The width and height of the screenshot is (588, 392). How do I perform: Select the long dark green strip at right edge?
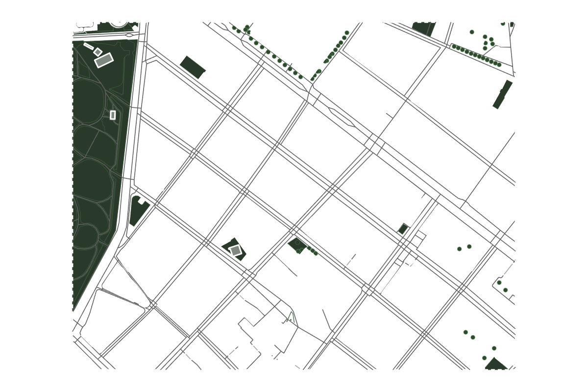tap(503, 95)
